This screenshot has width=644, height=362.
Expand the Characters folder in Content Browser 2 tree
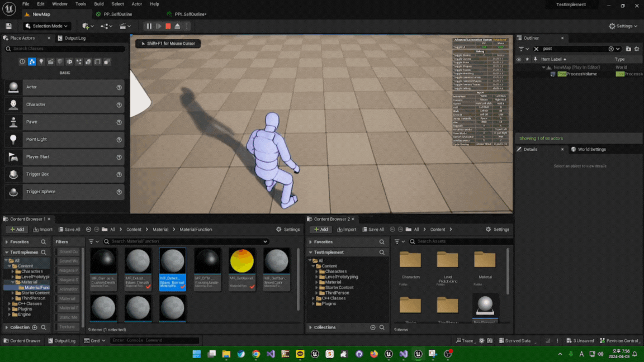click(x=316, y=271)
